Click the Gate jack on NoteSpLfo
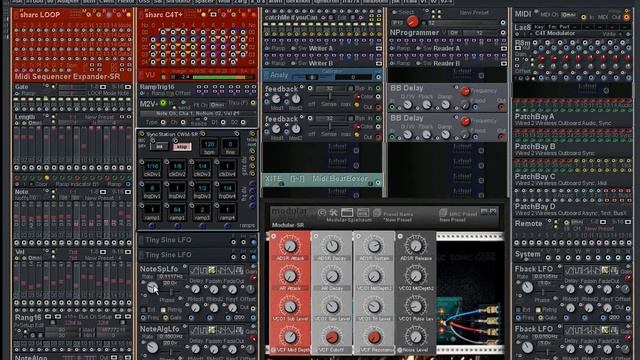 tap(165, 318)
